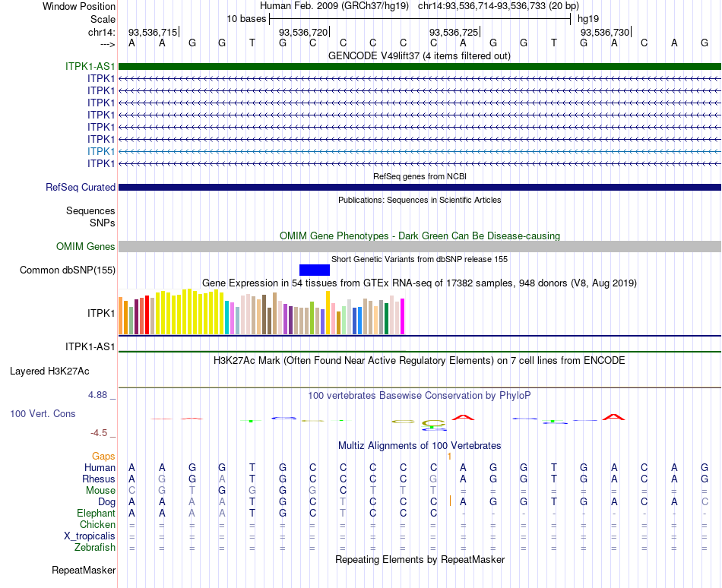Click the RepeatMasker track label

[x=84, y=570]
